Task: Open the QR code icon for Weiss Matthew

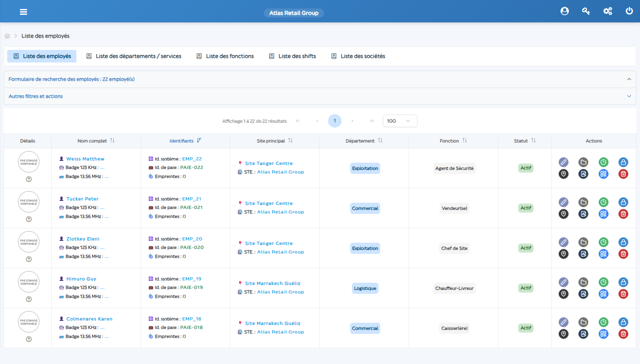Action: tap(604, 174)
